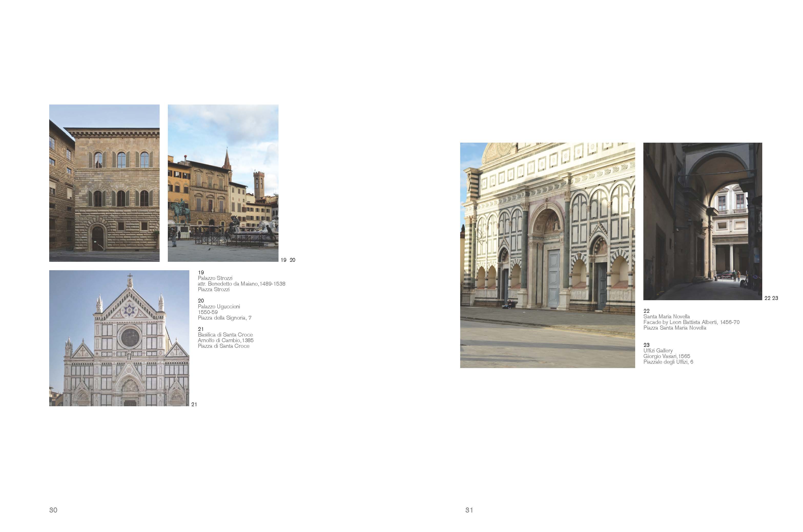Click figure label '22 23' beside Uffizi photo
The height and width of the screenshot is (532, 803).
pos(771,298)
